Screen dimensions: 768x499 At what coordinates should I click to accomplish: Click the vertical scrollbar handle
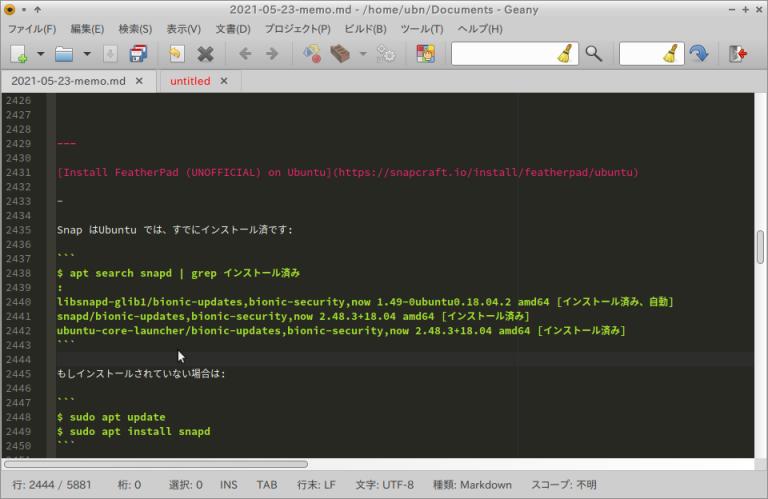coord(760,247)
